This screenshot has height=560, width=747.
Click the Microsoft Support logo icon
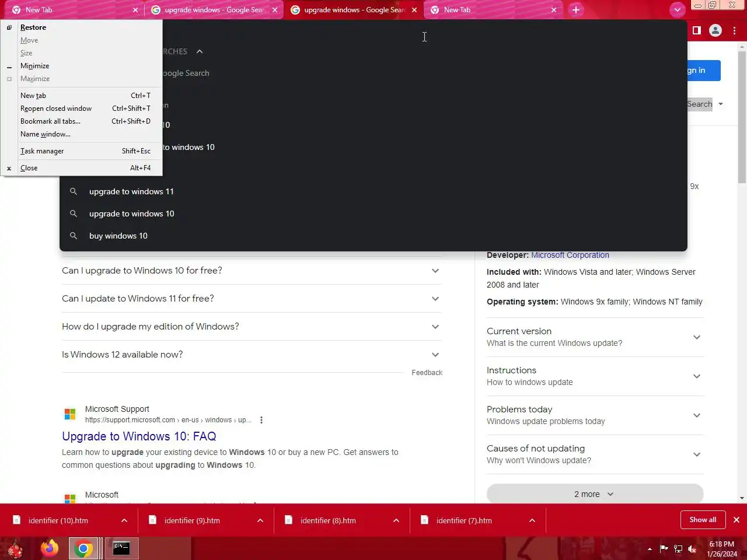(70, 414)
